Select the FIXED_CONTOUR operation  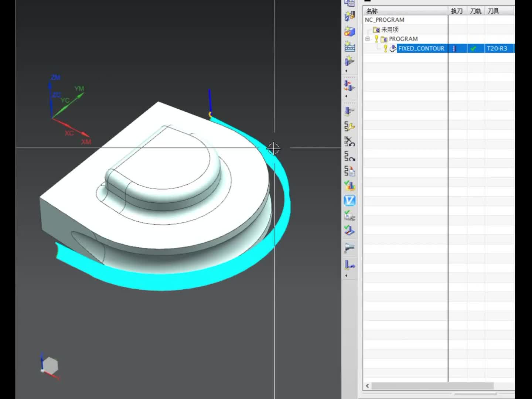(421, 48)
